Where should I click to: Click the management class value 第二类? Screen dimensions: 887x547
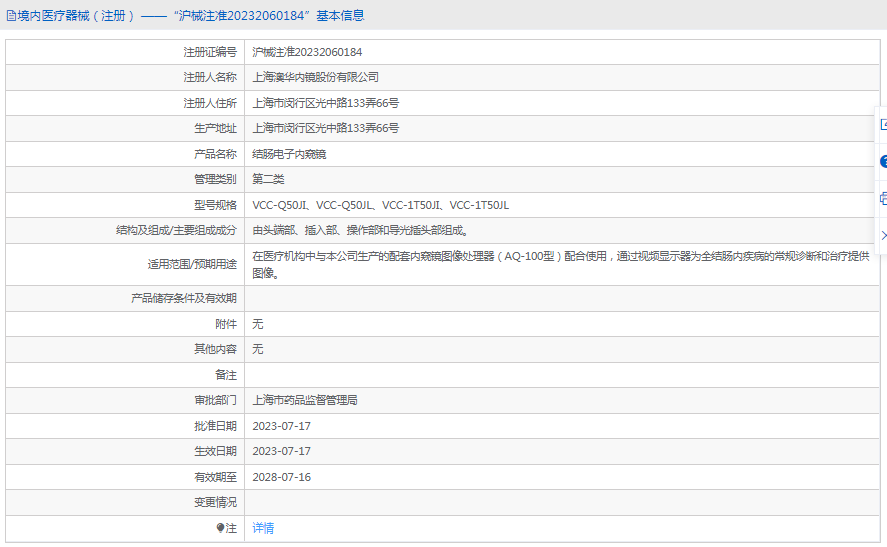(268, 179)
